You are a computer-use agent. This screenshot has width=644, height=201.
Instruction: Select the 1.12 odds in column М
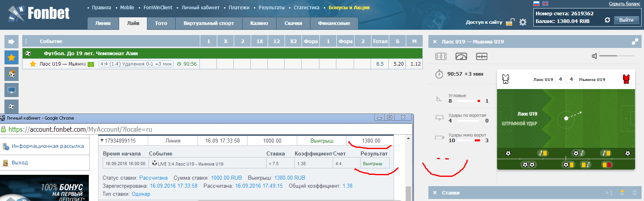415,64
